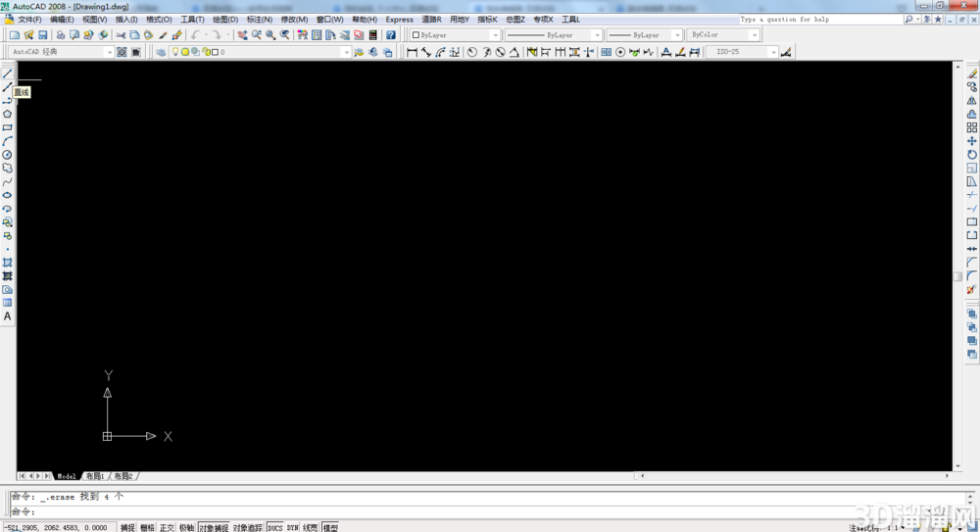Screen dimensions: 980x532
Task: Select the Rectangle draw tool
Action: click(8, 127)
